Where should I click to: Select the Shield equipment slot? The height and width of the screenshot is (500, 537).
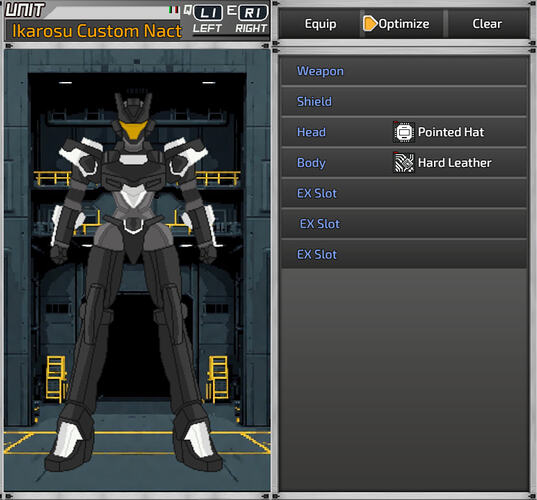coord(404,102)
